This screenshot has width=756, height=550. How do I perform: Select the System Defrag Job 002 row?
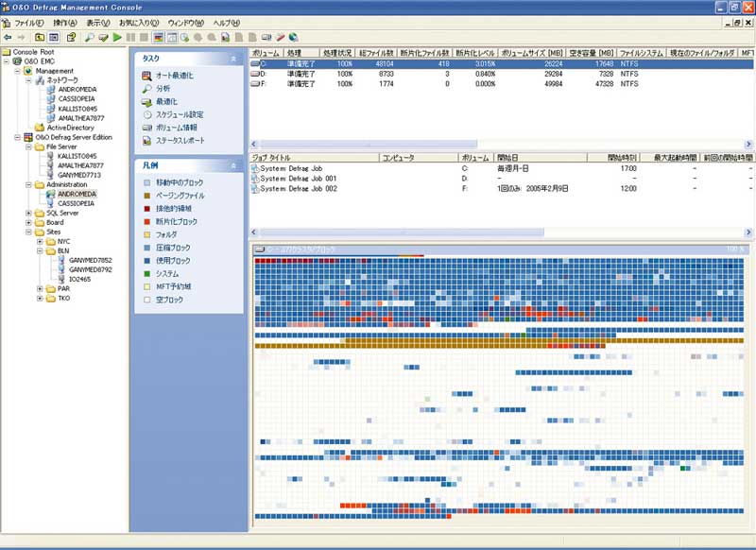coord(502,189)
